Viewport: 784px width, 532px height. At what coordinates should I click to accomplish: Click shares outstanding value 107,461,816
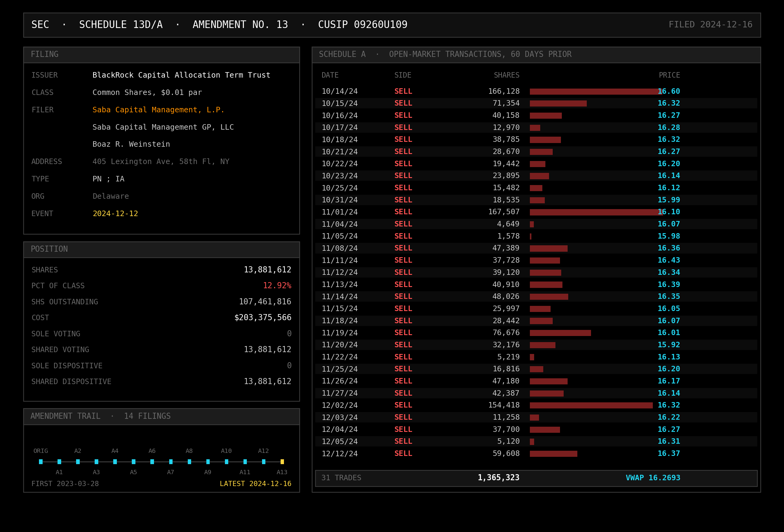(265, 301)
